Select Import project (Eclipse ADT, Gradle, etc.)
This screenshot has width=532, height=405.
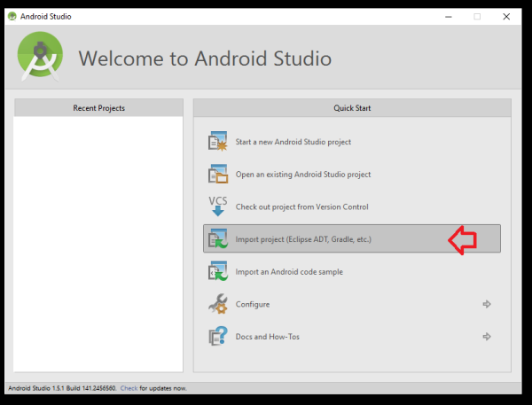tap(304, 239)
